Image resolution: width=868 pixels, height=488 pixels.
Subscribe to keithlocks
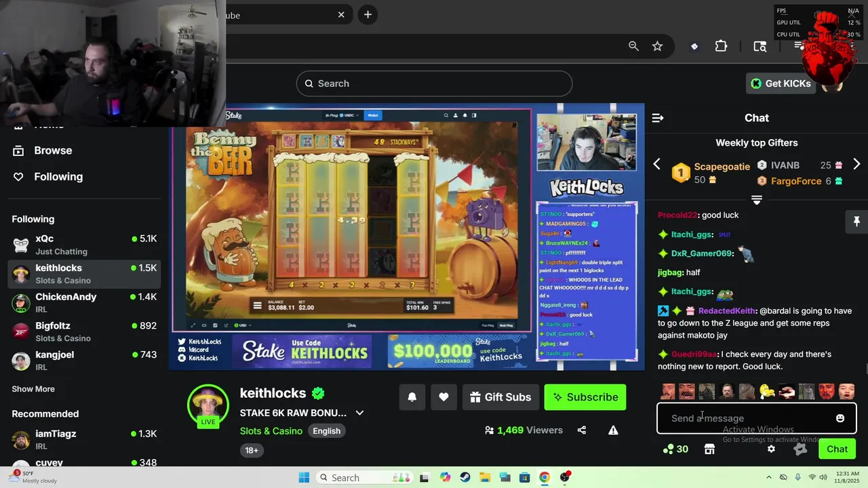click(585, 397)
